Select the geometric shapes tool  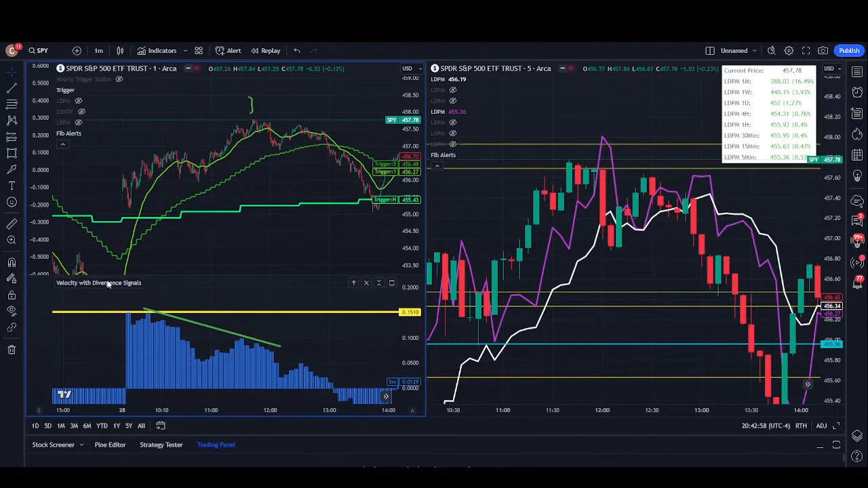pyautogui.click(x=12, y=153)
